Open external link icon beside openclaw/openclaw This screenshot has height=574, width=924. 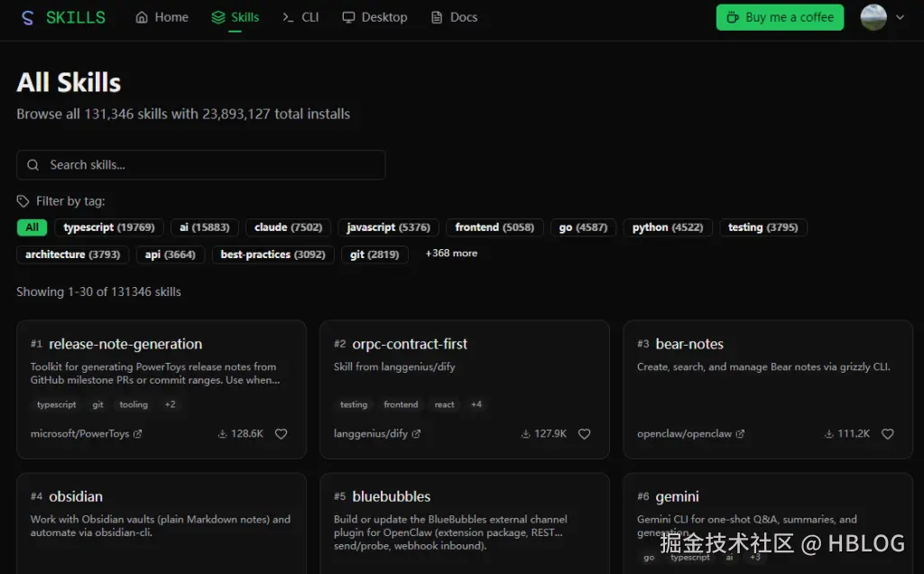[x=740, y=434]
